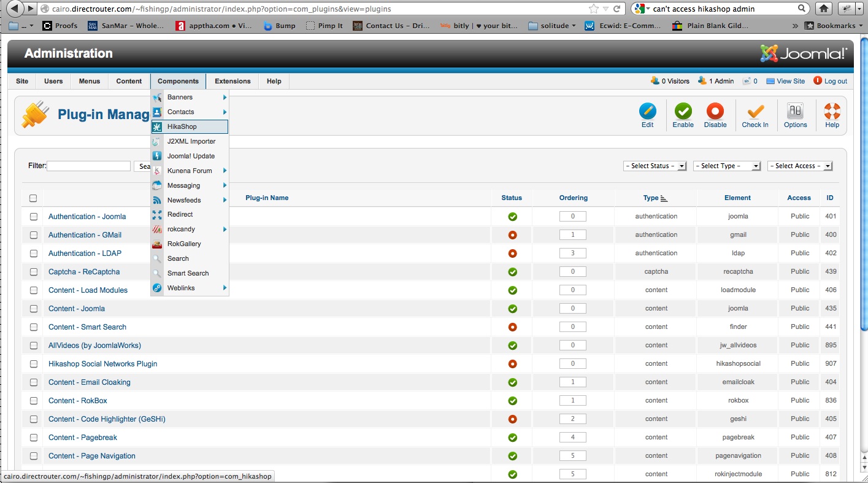The height and width of the screenshot is (483, 868).
Task: Toggle status icon for Hikashop Social Networks Plugin
Action: 512,364
